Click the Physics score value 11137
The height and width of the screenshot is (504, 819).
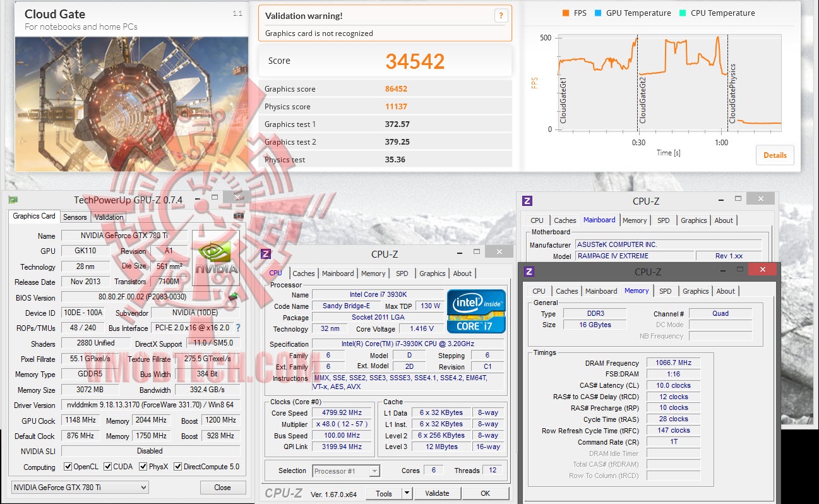click(396, 107)
